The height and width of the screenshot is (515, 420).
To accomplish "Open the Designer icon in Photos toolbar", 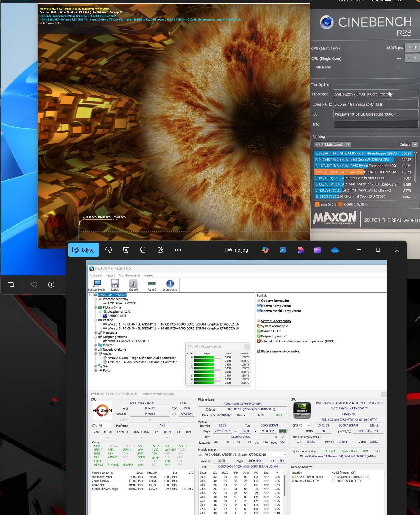I will click(x=283, y=250).
